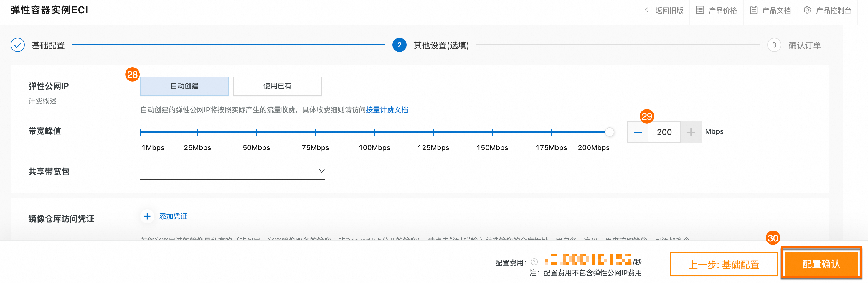
Task: Select the 使用已有 elastic IP option
Action: tap(277, 86)
